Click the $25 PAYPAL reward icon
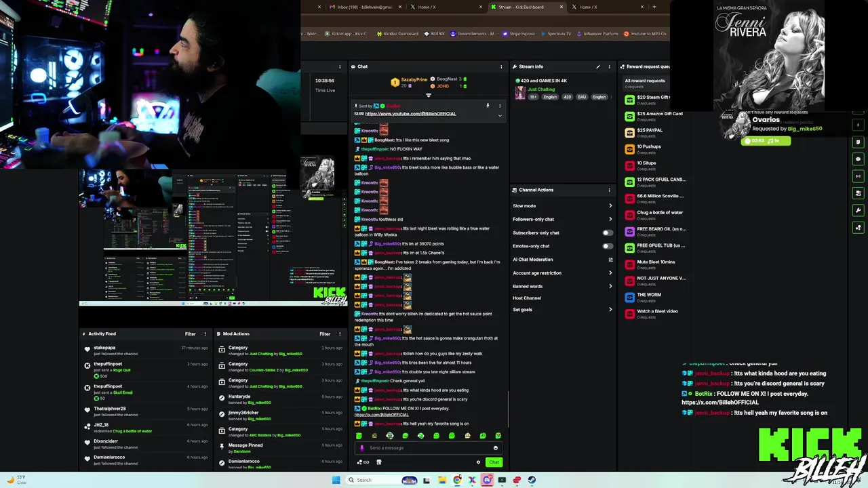This screenshot has width=868, height=488. point(629,132)
